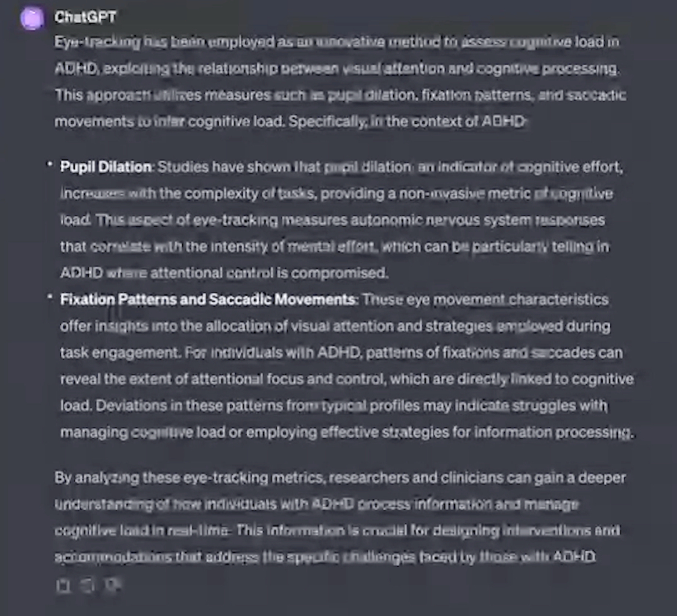Click the "Fixation Patterns and Saccadic Movements" heading
The height and width of the screenshot is (616, 677).
click(208, 299)
